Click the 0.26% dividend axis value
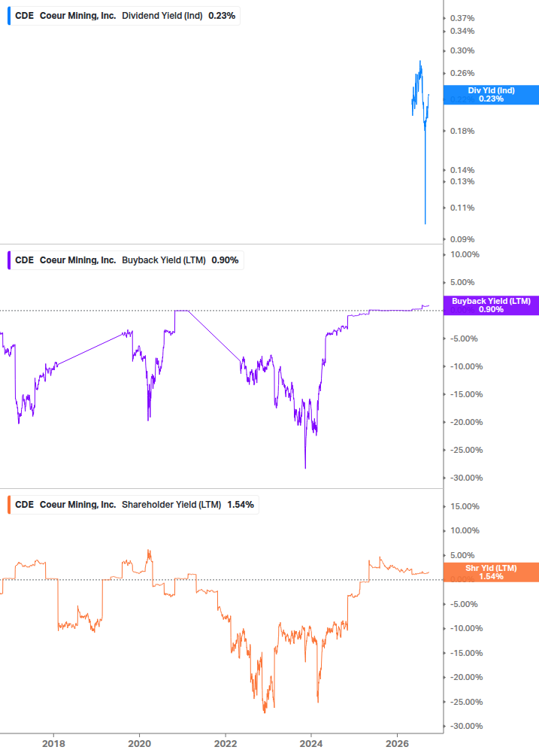Screen dimensions: 539x756 click(462, 73)
